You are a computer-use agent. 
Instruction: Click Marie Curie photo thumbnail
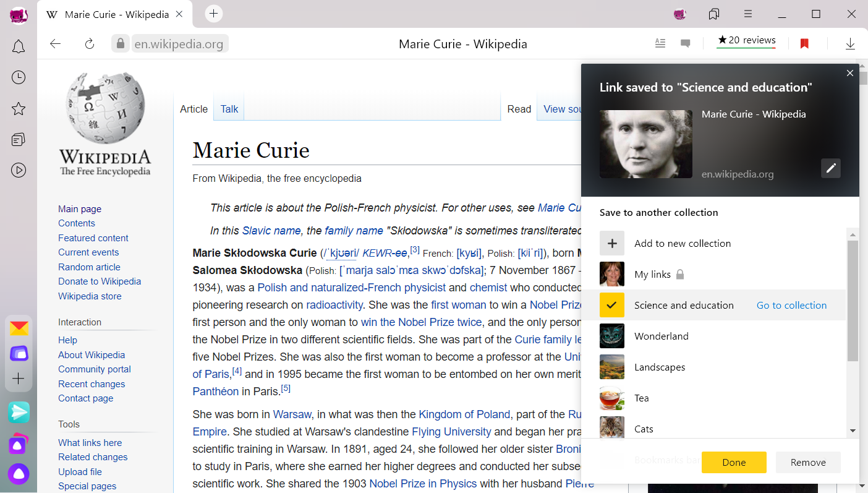click(x=646, y=144)
